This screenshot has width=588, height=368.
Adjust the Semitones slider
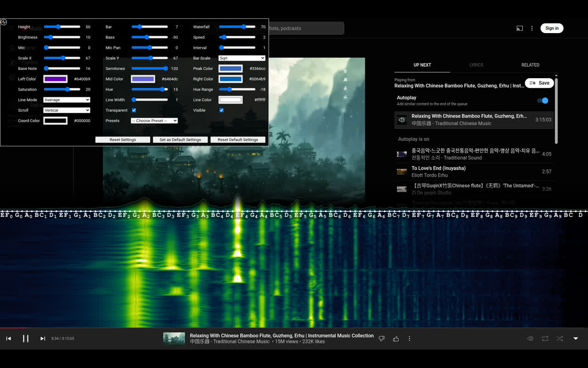150,69
